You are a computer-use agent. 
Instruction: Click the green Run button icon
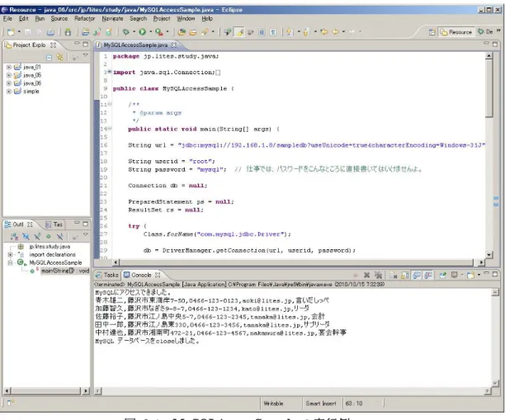[x=143, y=31]
